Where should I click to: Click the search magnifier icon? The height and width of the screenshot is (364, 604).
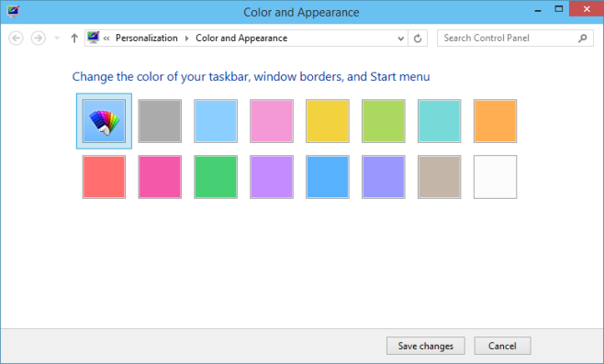pos(583,39)
